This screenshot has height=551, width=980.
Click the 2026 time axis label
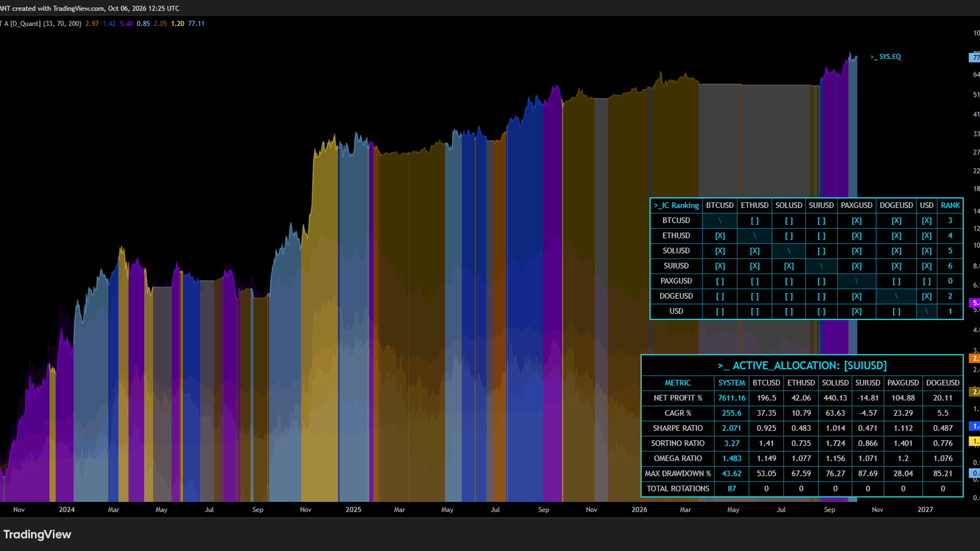(x=639, y=510)
